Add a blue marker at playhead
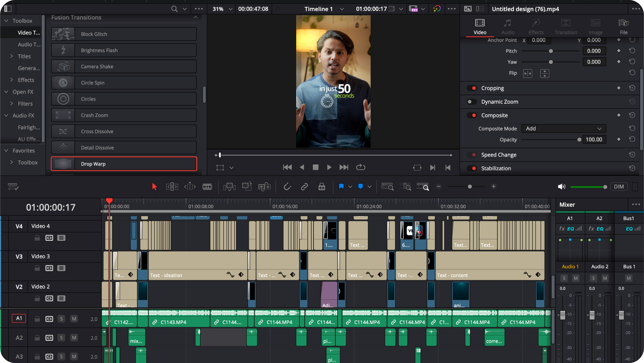Screen dimensions: 644x363 [x=361, y=187]
